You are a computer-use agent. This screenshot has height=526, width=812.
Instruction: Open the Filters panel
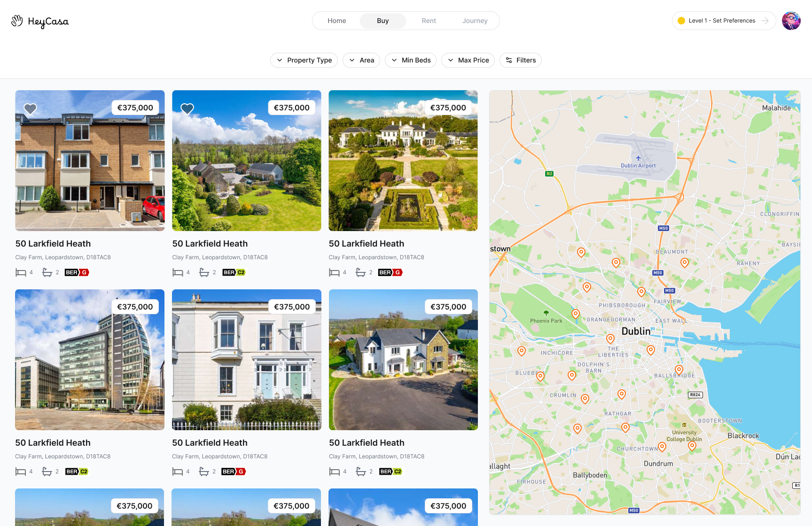tap(521, 60)
